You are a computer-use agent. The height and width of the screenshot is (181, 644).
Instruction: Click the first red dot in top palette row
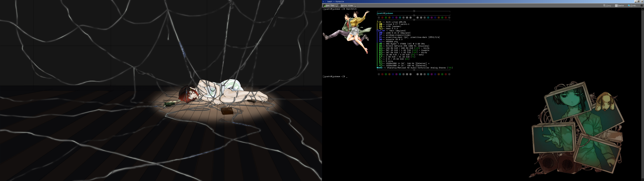382,18
